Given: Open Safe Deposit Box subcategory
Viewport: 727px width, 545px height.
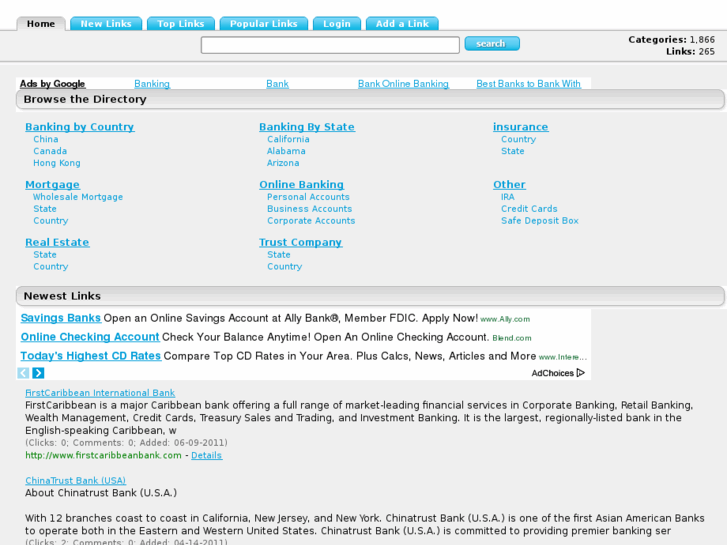Looking at the screenshot, I should [540, 221].
